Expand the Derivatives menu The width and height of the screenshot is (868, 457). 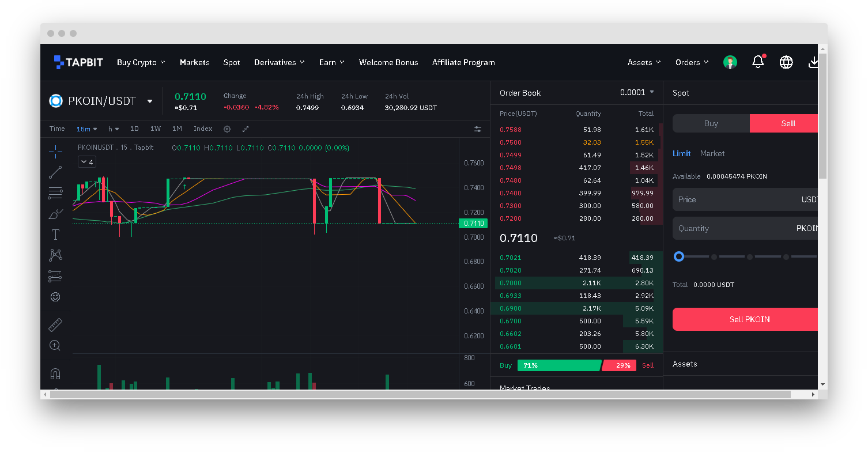tap(280, 62)
